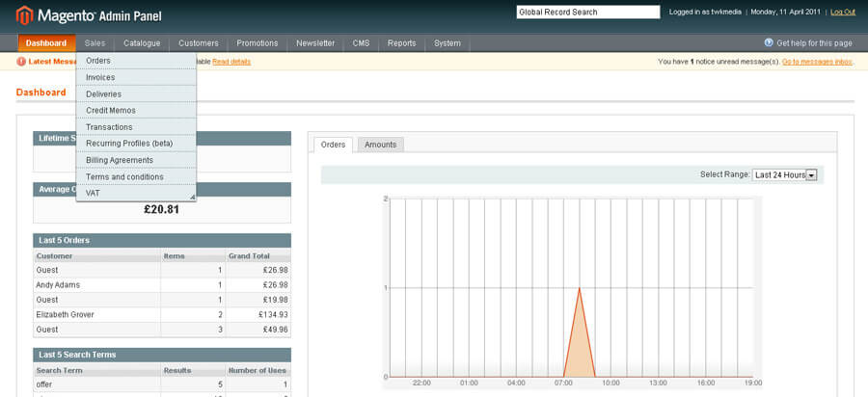This screenshot has width=868, height=397.
Task: Select Invoices from Sales dropdown
Action: (136, 77)
